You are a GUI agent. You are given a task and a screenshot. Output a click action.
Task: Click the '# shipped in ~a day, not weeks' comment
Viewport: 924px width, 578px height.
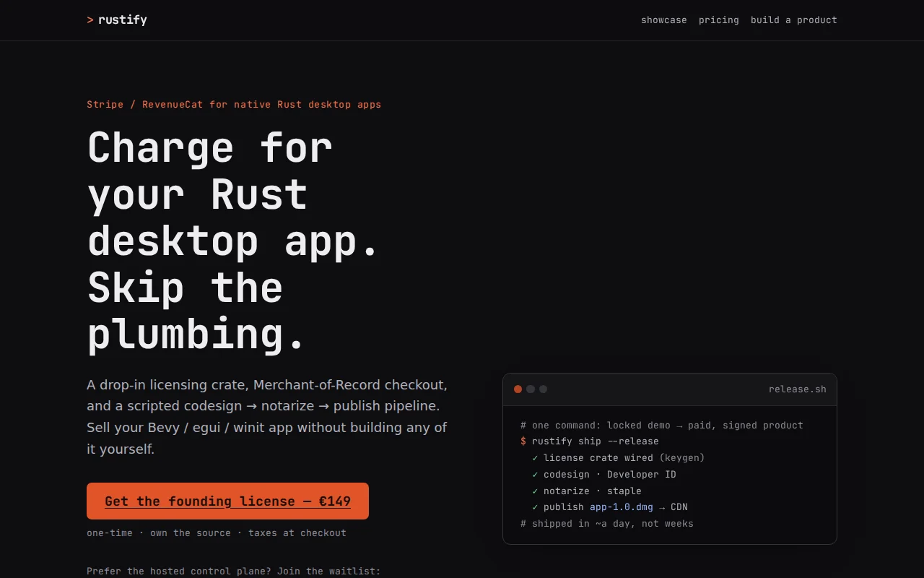607,524
